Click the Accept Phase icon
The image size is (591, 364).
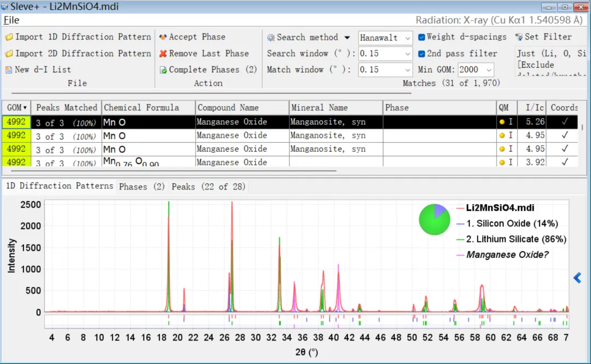point(163,37)
